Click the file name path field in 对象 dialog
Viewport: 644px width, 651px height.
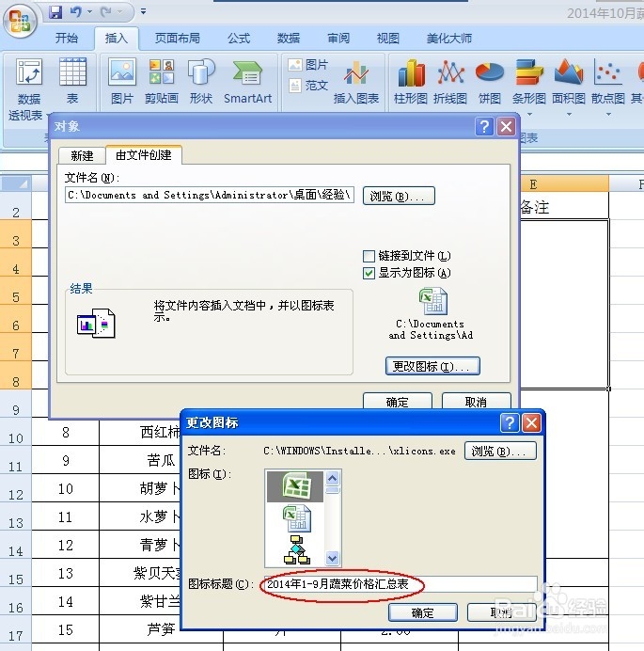[x=210, y=195]
